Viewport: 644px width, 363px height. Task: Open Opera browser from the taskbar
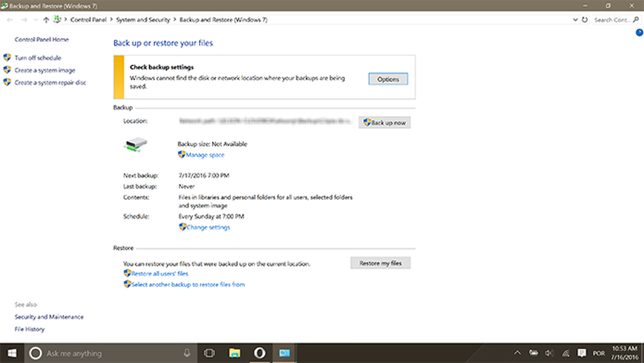[x=260, y=353]
